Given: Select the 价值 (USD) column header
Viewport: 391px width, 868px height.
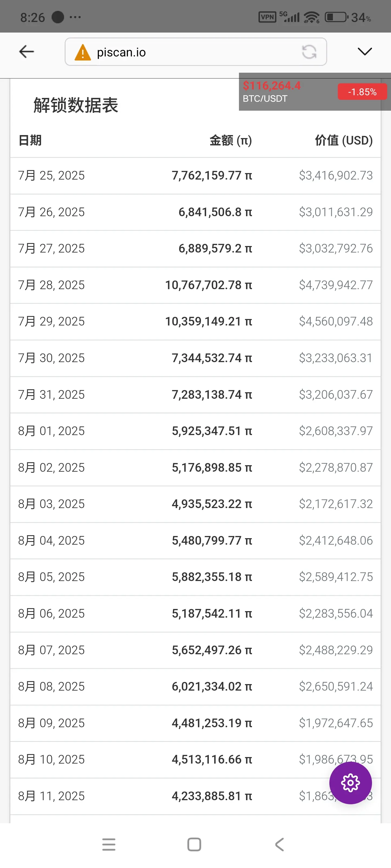Looking at the screenshot, I should [x=344, y=140].
